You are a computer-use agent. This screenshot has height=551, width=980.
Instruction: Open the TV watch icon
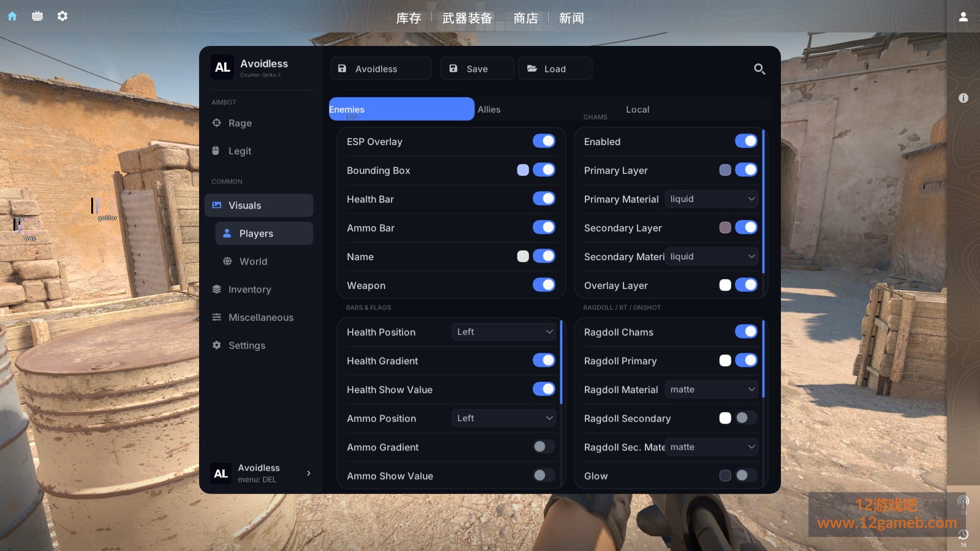coord(37,16)
